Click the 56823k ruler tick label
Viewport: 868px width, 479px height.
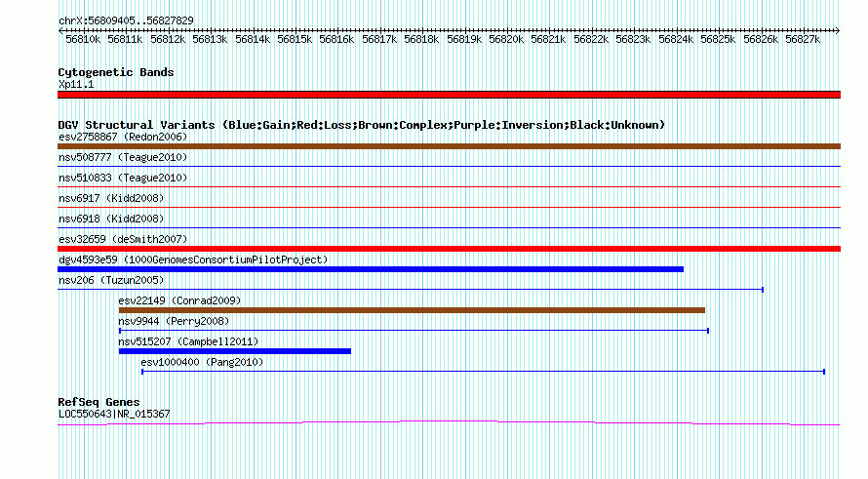(x=633, y=40)
